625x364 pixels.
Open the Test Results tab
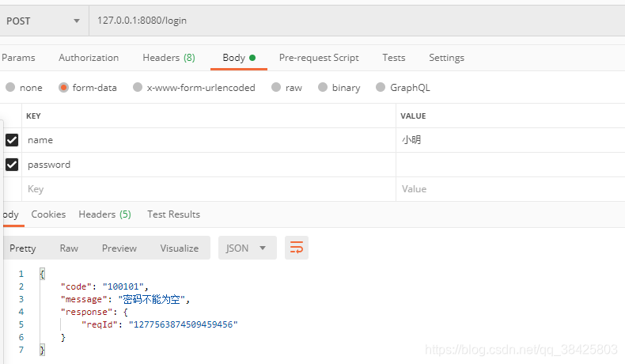pyautogui.click(x=173, y=214)
